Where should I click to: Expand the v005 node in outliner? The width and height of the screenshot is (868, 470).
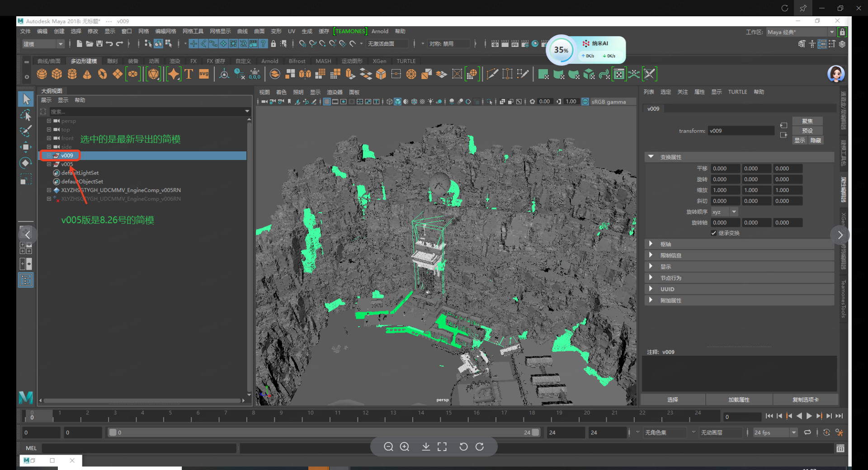pyautogui.click(x=49, y=164)
